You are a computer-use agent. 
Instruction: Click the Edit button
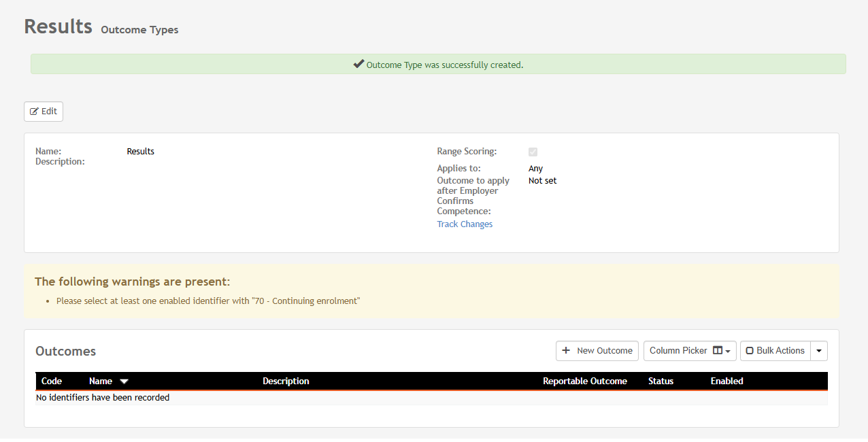pos(44,112)
